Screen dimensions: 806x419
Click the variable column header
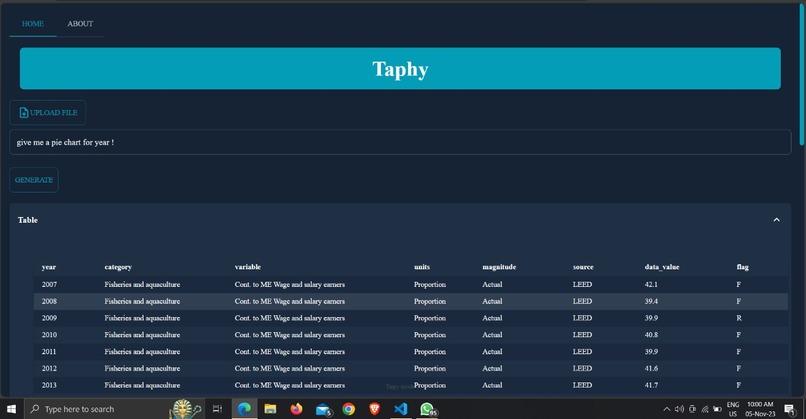248,267
